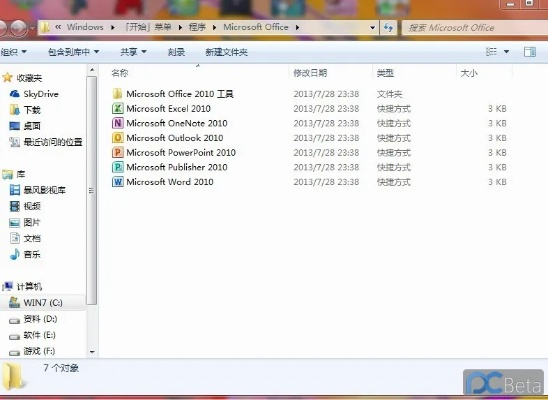Open the 文档 library
The height and width of the screenshot is (400, 548).
[25, 238]
